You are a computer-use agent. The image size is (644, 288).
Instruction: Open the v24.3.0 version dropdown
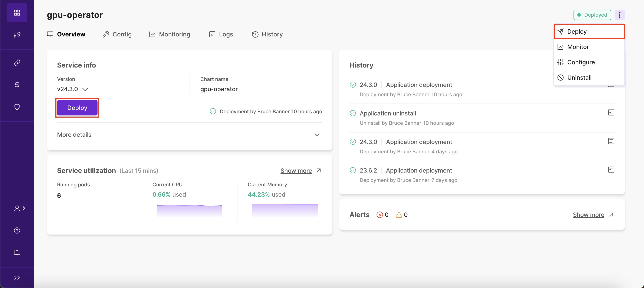click(x=72, y=89)
